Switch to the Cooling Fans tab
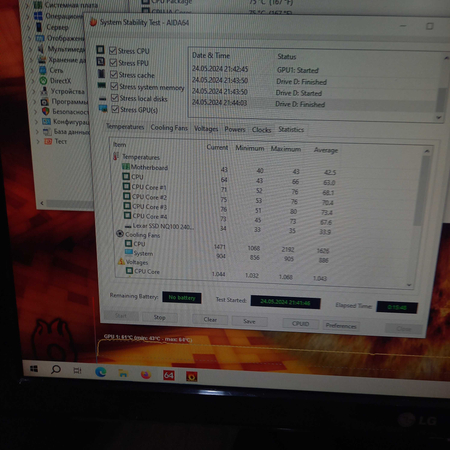The image size is (450, 450). click(x=169, y=128)
